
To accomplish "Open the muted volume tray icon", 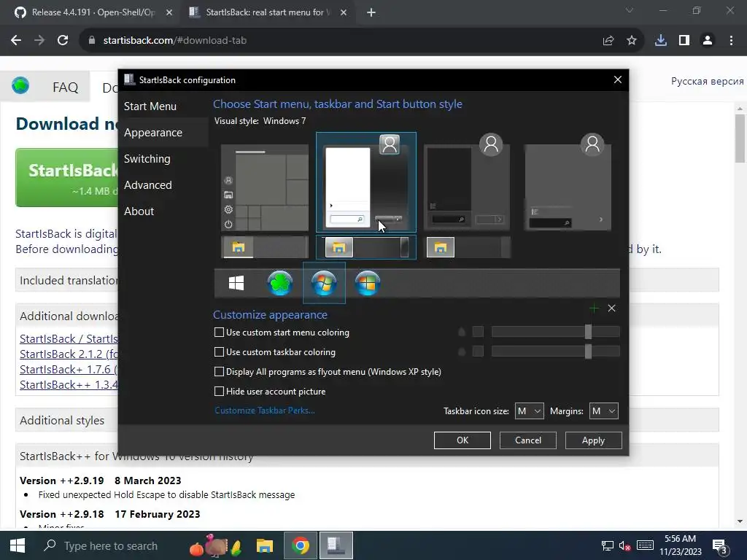I will [x=624, y=545].
